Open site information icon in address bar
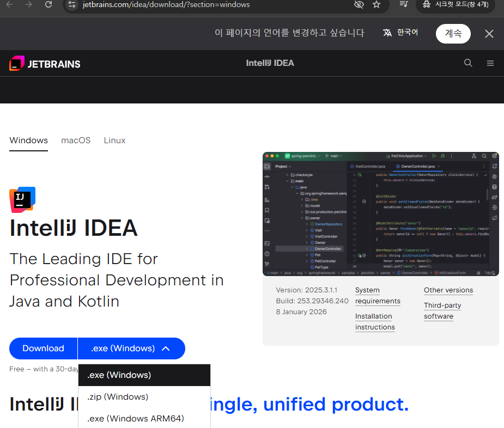The width and height of the screenshot is (504, 428). tap(72, 4)
